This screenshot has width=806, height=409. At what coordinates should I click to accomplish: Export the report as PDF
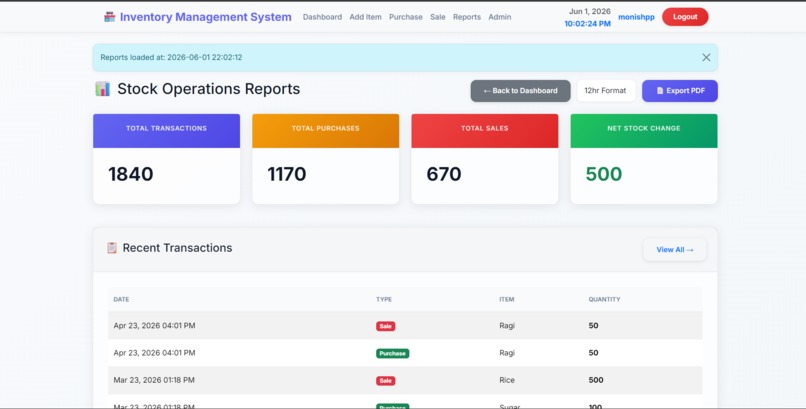tap(680, 91)
